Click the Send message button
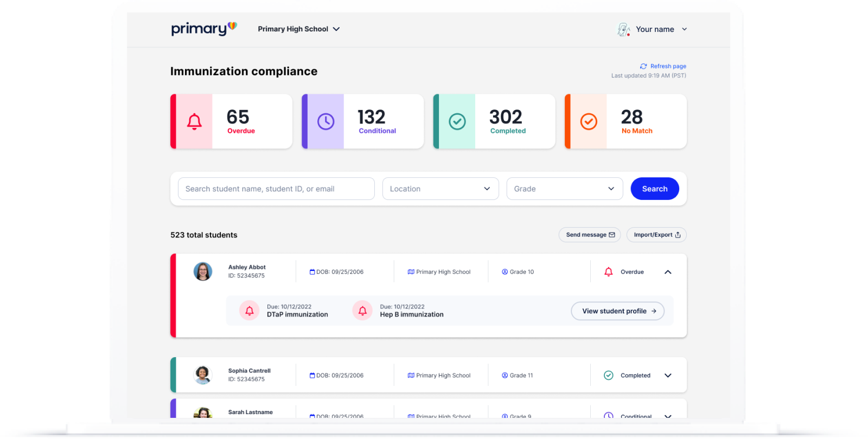This screenshot has width=868, height=439. coord(590,235)
